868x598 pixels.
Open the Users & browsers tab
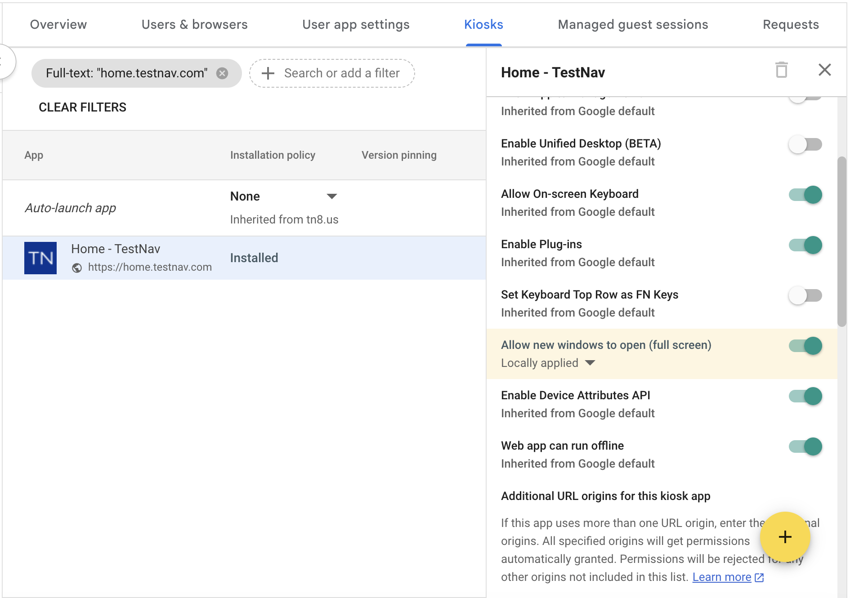tap(194, 24)
